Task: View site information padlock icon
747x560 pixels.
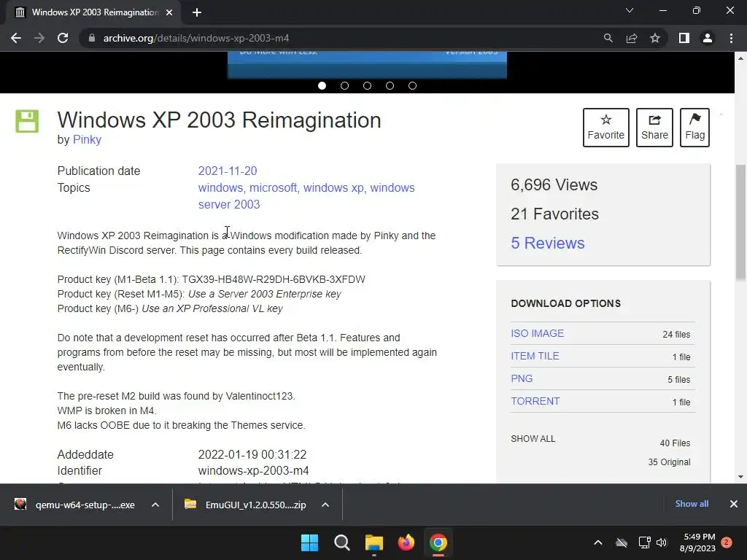Action: point(92,38)
